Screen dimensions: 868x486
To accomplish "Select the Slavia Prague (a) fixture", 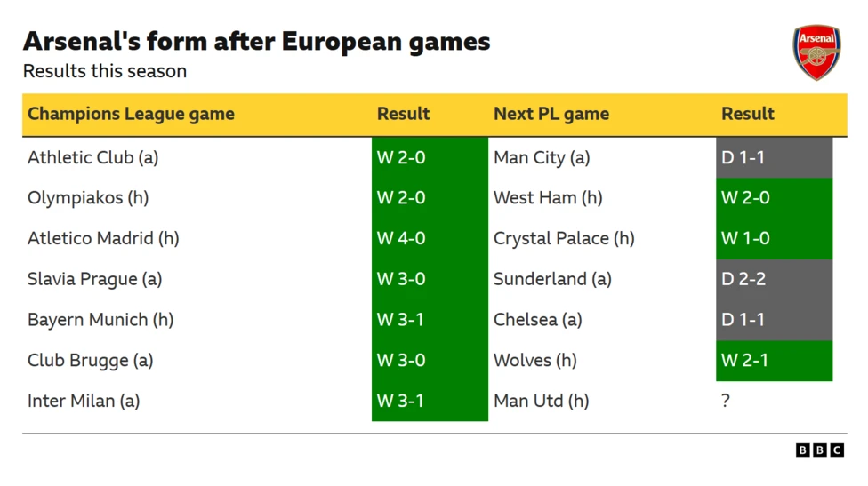I will (94, 279).
